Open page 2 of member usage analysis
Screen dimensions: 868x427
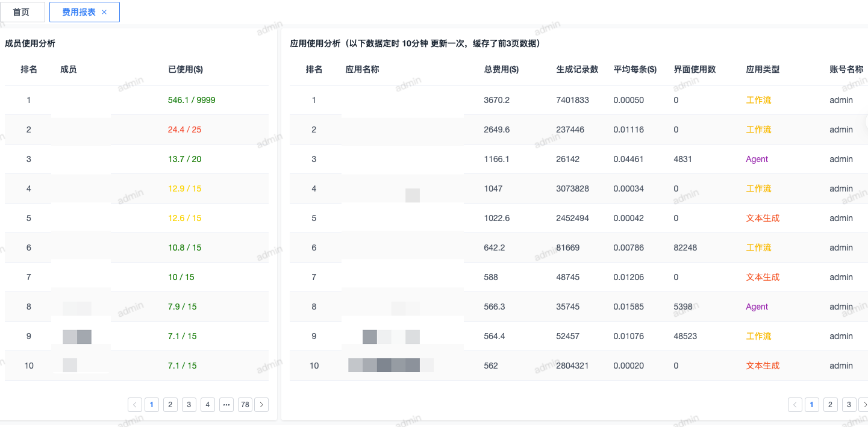click(170, 404)
